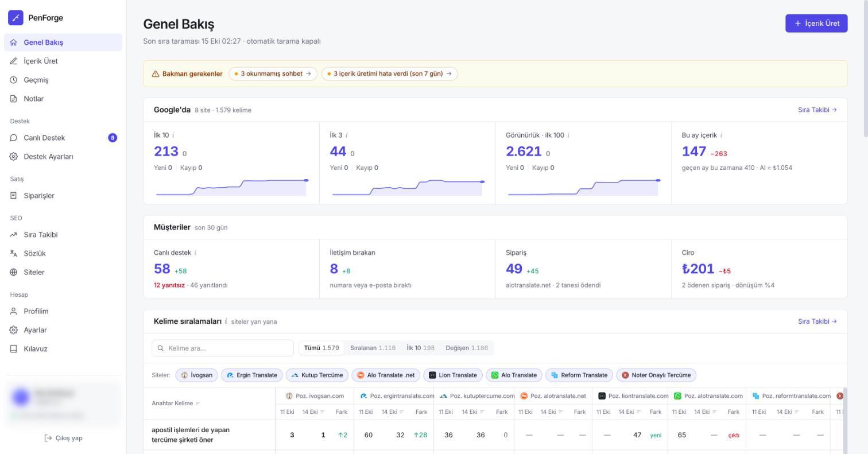Screen dimensions: 868x454
Task: Click the Kelime ara search field
Action: click(223, 348)
